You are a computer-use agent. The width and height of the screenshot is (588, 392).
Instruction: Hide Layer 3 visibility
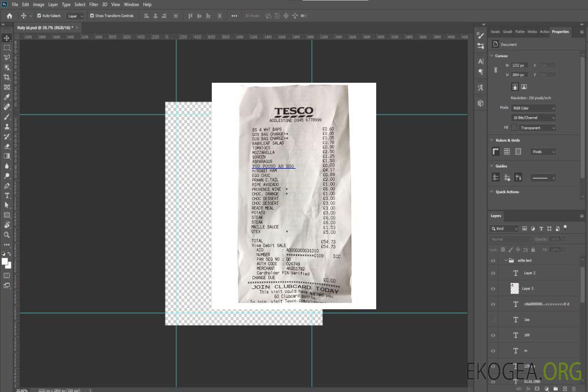(x=493, y=289)
